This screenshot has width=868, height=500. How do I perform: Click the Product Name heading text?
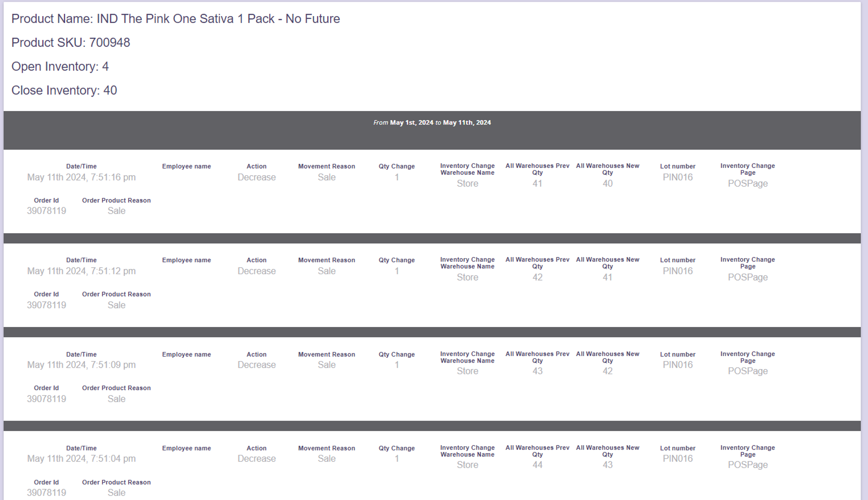[x=175, y=19]
